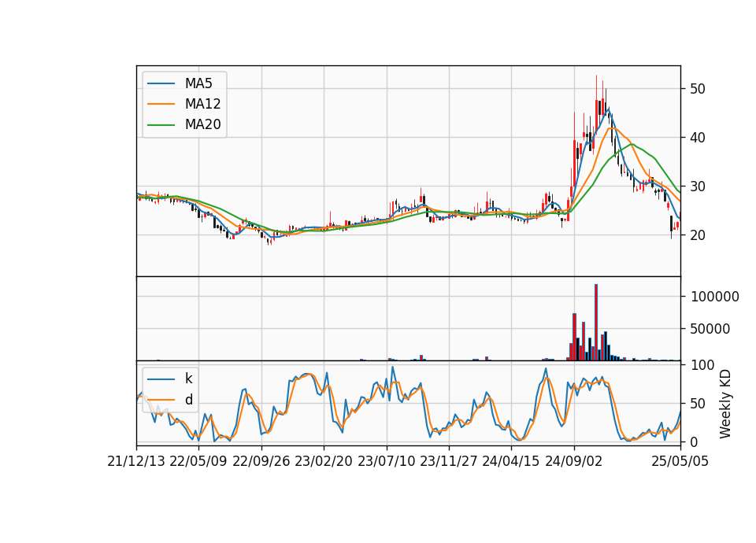Click the MA20 legend label
This screenshot has height=543, width=756.
click(x=202, y=124)
